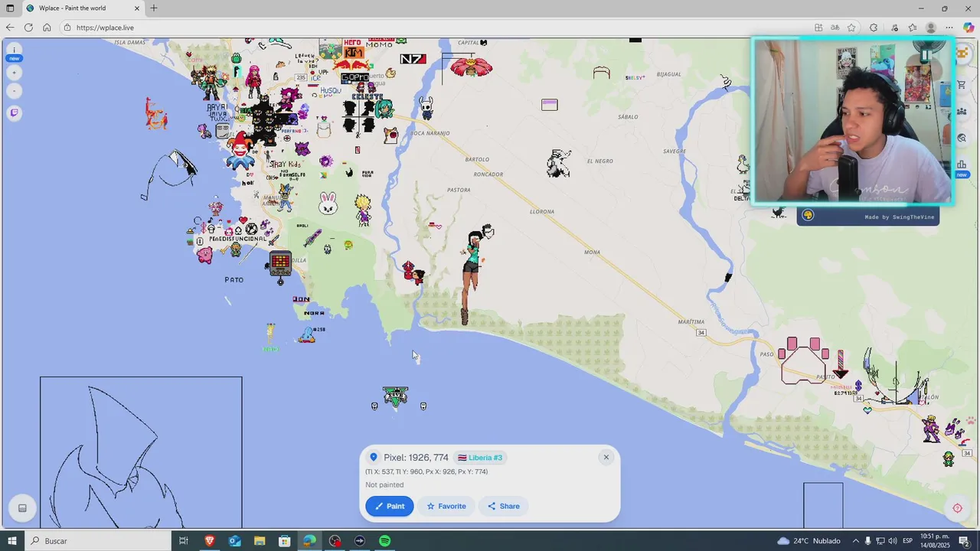Open File Explorer from the taskbar
The width and height of the screenshot is (980, 551).
(x=259, y=541)
